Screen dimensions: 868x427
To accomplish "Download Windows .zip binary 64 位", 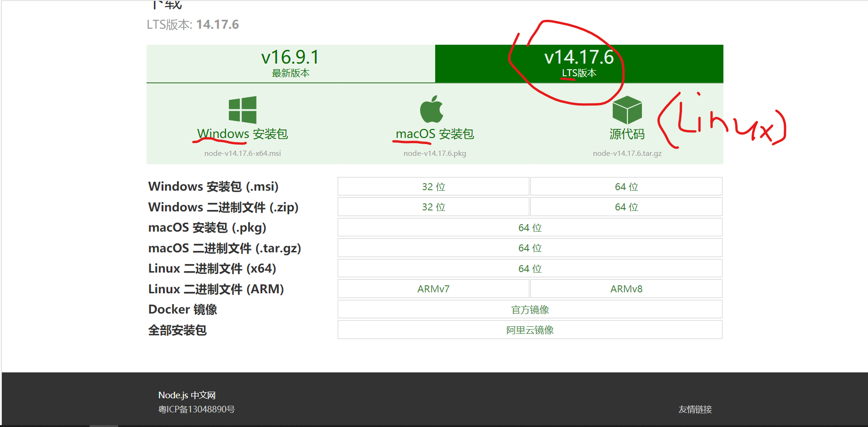I will pyautogui.click(x=626, y=207).
